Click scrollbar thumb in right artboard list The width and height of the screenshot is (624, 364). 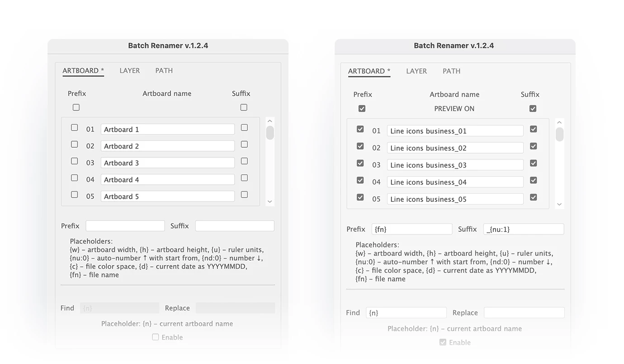point(559,135)
